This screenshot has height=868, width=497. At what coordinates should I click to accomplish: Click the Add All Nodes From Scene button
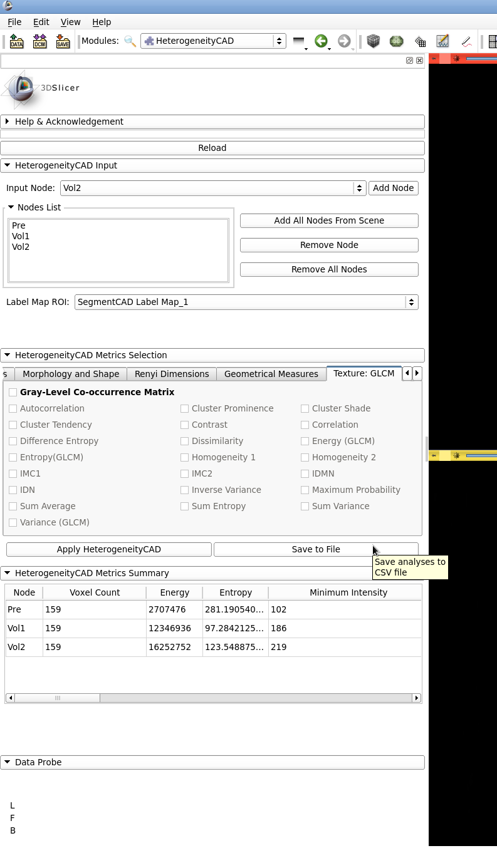pyautogui.click(x=328, y=220)
